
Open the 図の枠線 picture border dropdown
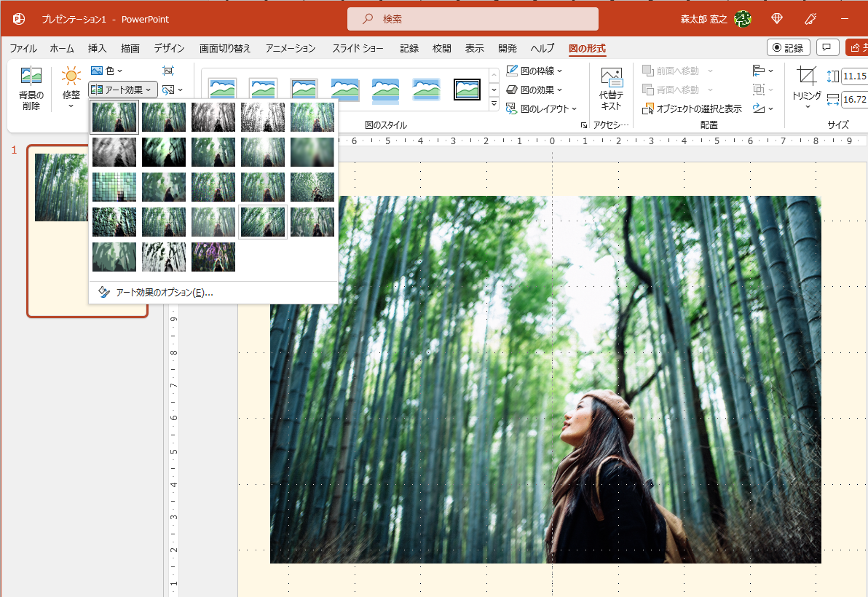coord(534,71)
